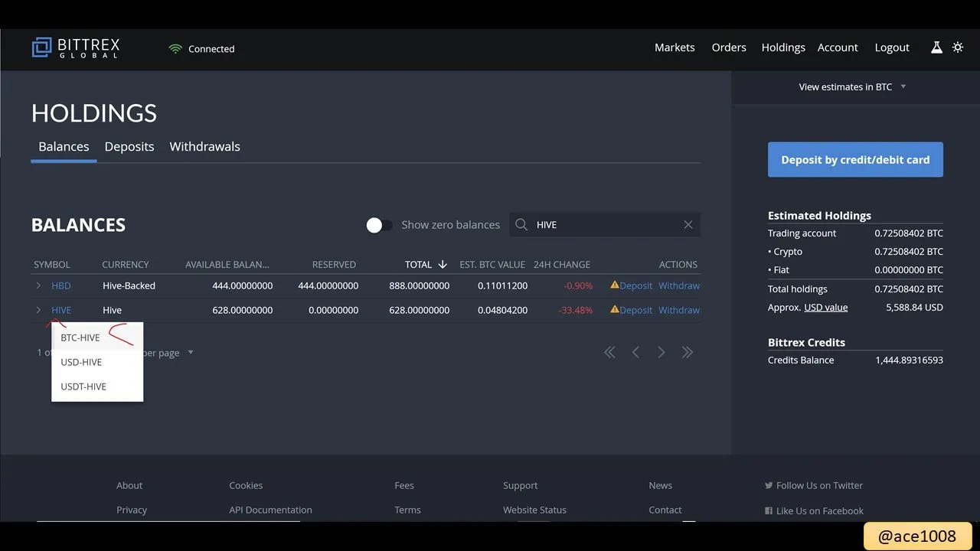Open the Cookies footer link

click(x=246, y=485)
